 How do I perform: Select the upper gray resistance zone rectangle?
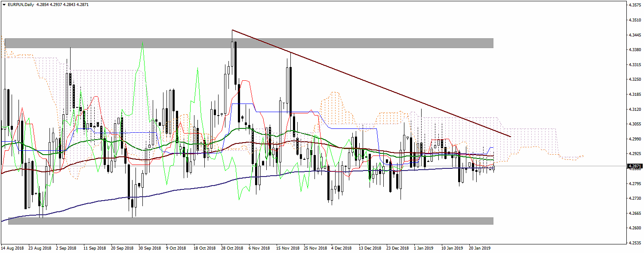point(249,43)
